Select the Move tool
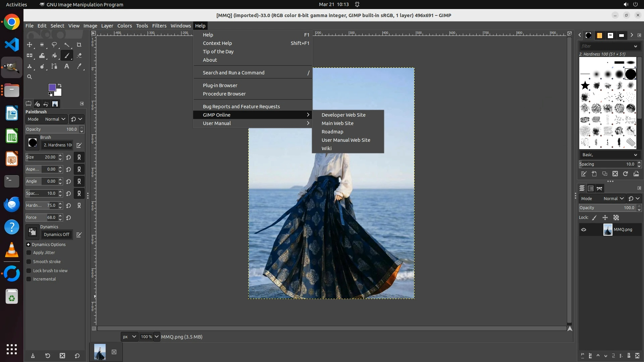Viewport: 644px width, 362px height. [30, 45]
